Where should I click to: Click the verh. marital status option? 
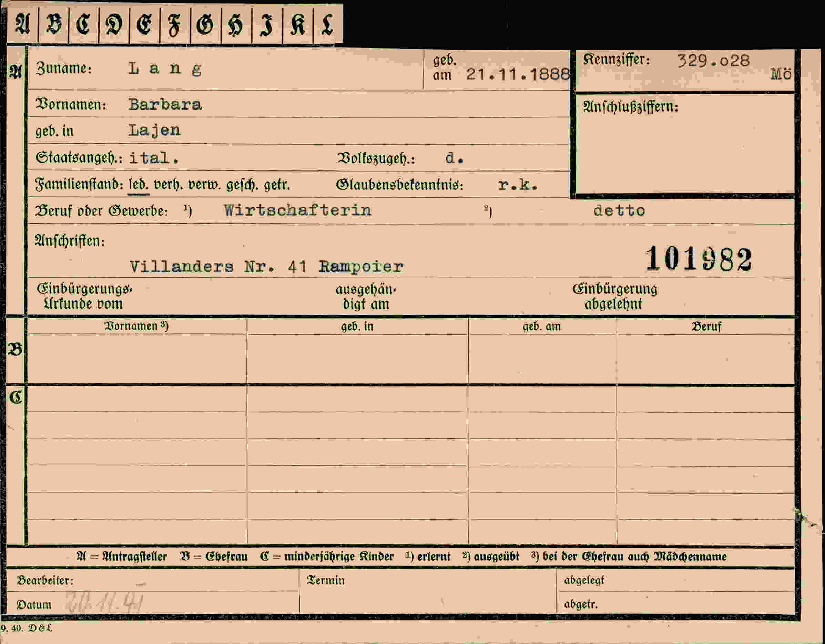pyautogui.click(x=169, y=185)
